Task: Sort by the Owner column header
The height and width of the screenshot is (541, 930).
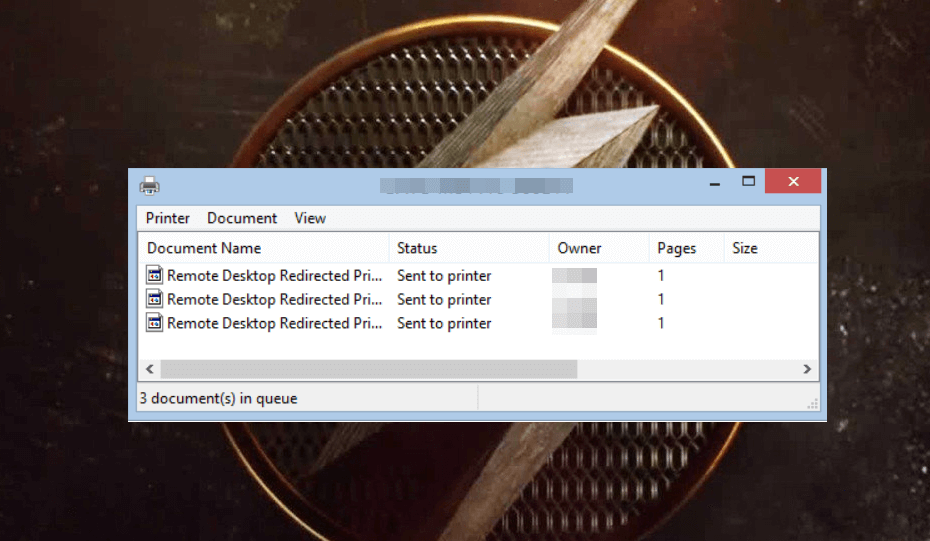Action: (x=579, y=248)
